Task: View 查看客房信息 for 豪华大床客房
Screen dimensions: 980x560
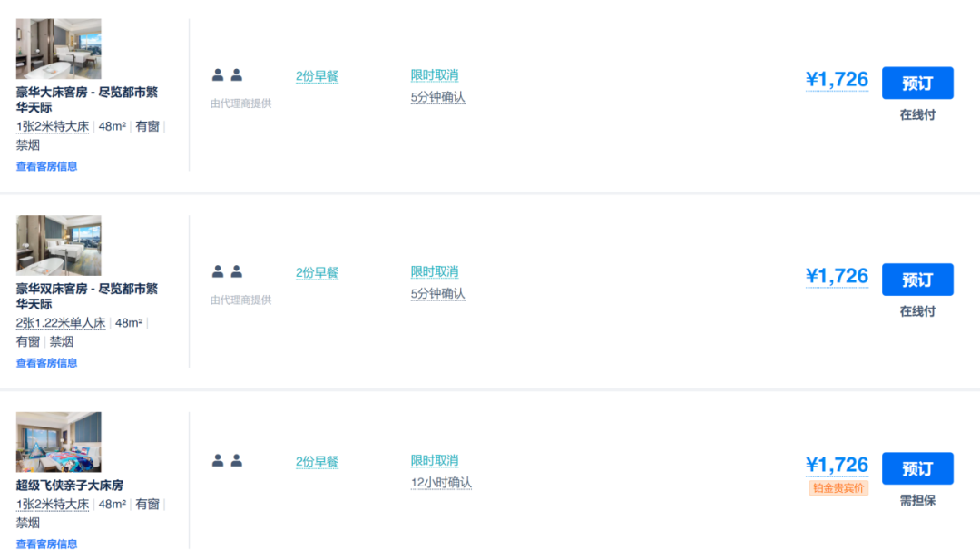Action: tap(47, 166)
